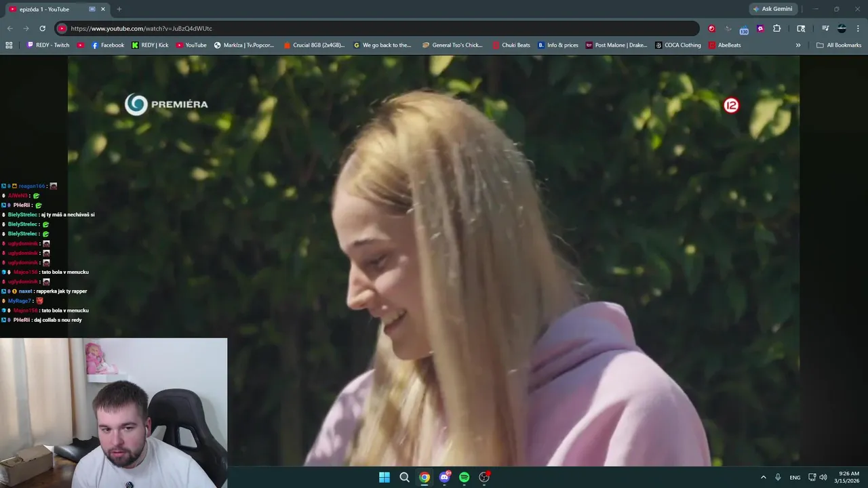Open the Crucial 8GB bookmark
The height and width of the screenshot is (488, 868).
[x=314, y=45]
